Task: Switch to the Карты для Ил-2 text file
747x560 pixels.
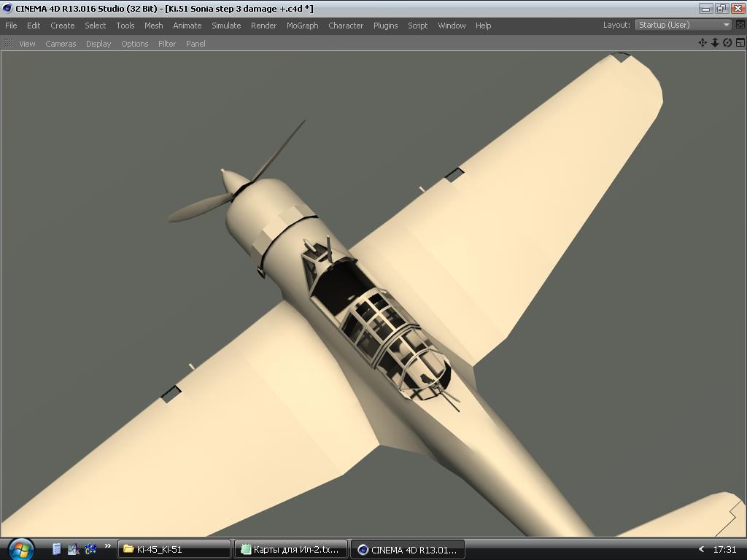Action: [x=290, y=550]
